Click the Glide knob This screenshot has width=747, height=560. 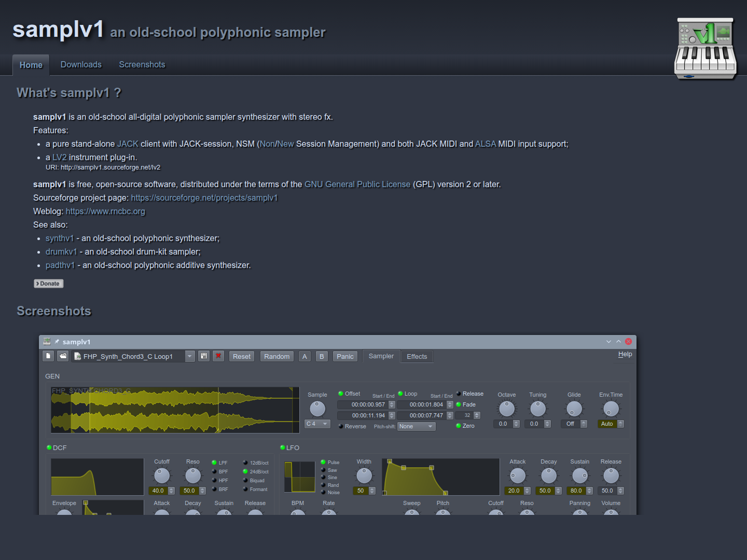click(x=574, y=409)
